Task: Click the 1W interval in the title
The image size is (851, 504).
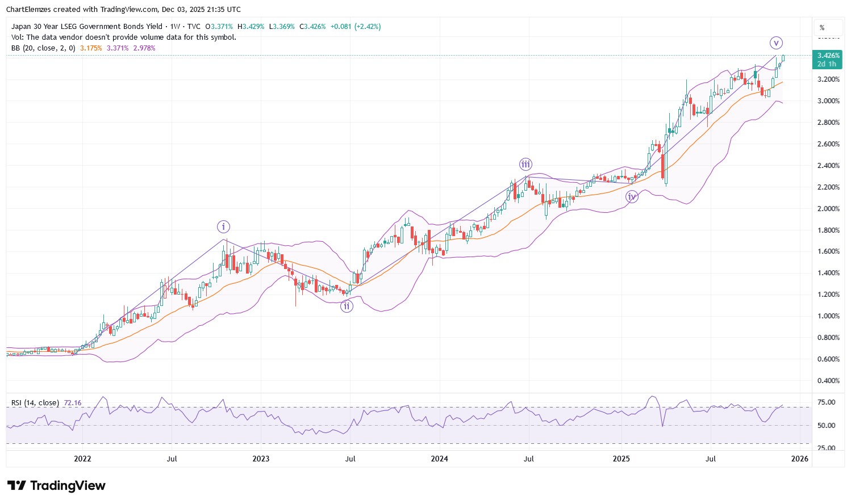Action: pyautogui.click(x=175, y=27)
